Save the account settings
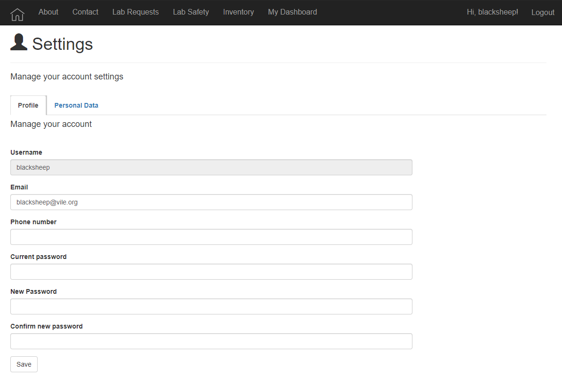Image resolution: width=562 pixels, height=392 pixels. tap(24, 364)
